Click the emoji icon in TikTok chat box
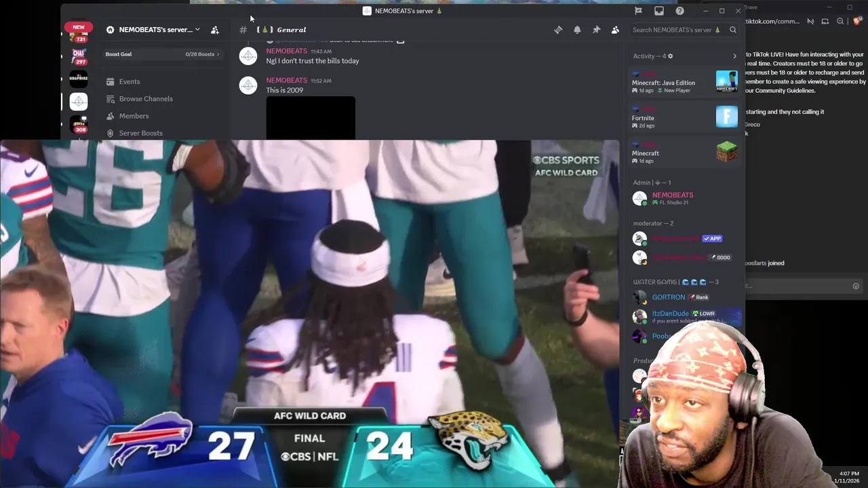868x488 pixels. [x=856, y=286]
